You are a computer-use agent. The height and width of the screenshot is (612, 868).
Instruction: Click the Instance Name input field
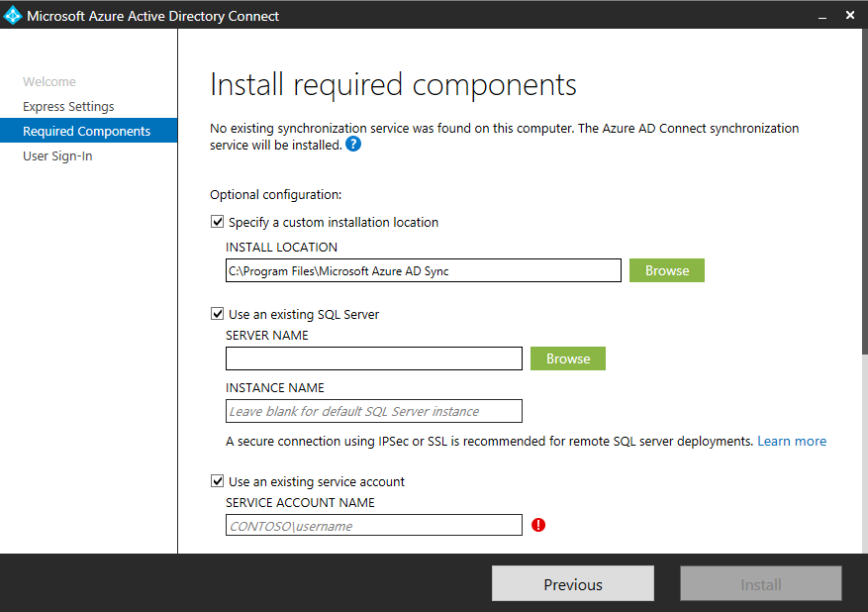(x=373, y=411)
